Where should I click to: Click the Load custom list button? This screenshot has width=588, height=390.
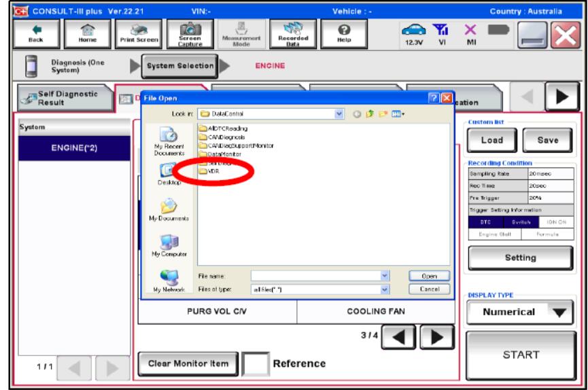(491, 140)
